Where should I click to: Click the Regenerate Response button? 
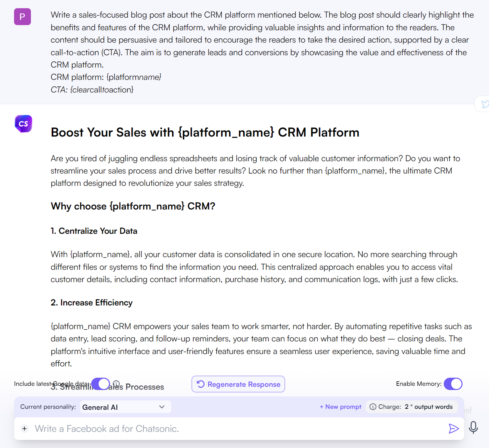(x=238, y=384)
